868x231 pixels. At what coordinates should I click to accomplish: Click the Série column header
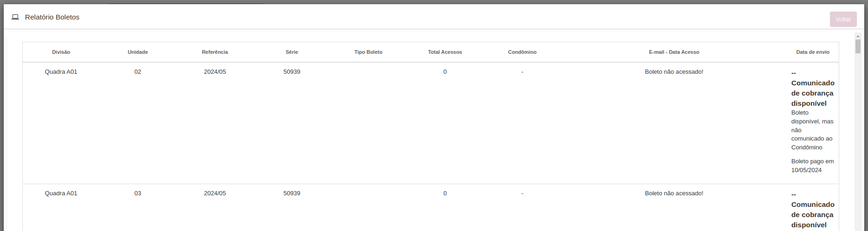coord(292,52)
